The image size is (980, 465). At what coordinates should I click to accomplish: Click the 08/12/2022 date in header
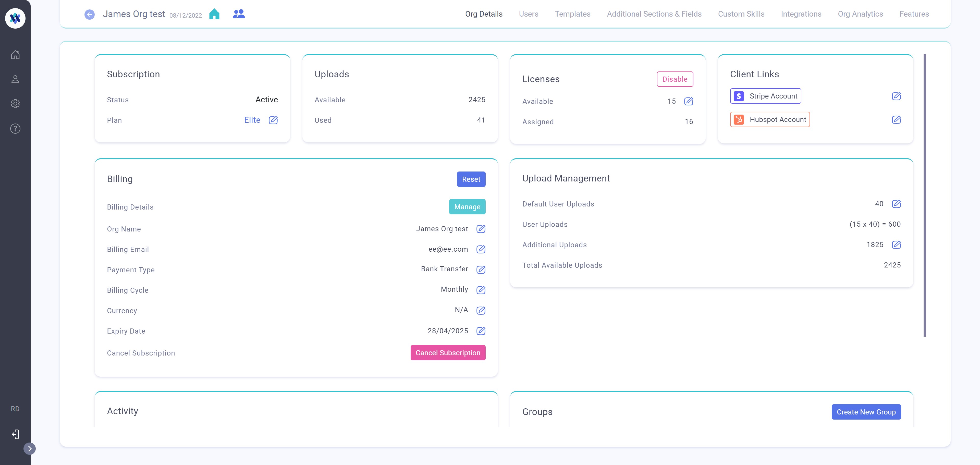pyautogui.click(x=186, y=16)
